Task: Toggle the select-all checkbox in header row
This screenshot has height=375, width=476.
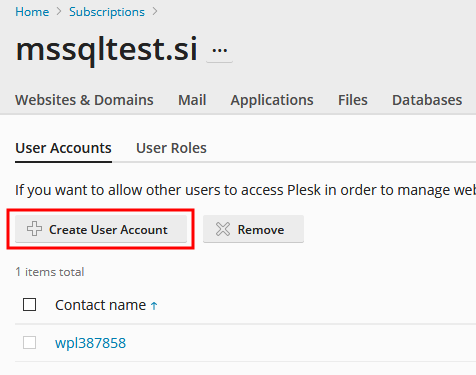Action: [x=29, y=304]
